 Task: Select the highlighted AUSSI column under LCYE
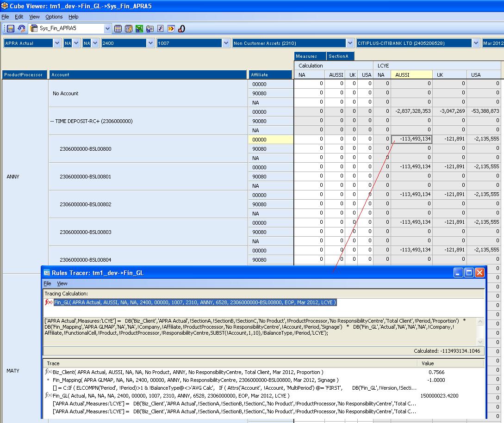click(411, 75)
